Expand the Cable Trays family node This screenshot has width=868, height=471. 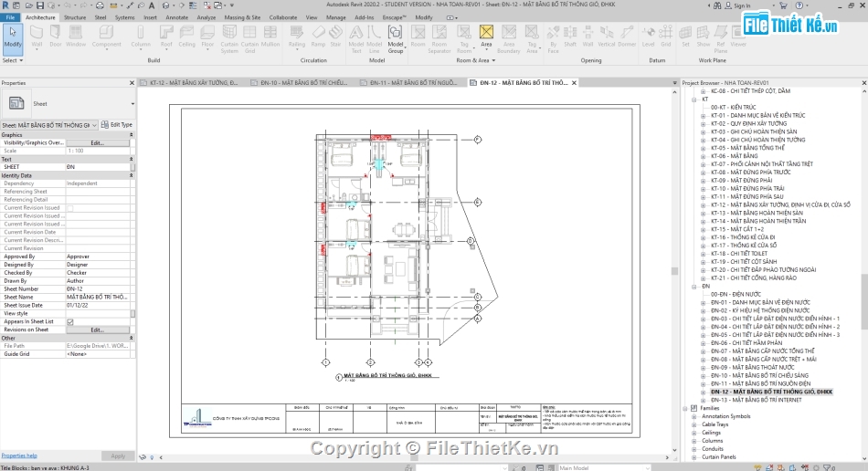tap(694, 424)
